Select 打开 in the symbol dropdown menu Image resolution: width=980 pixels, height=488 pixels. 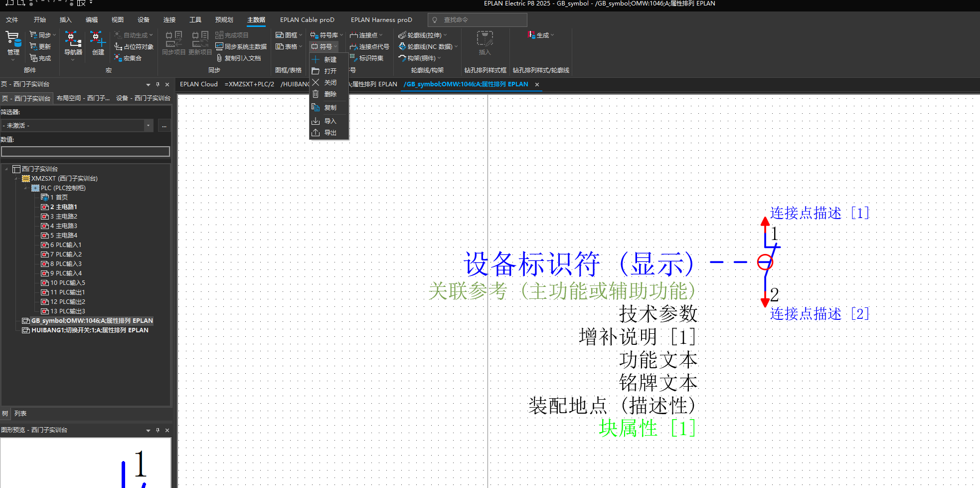pyautogui.click(x=328, y=71)
